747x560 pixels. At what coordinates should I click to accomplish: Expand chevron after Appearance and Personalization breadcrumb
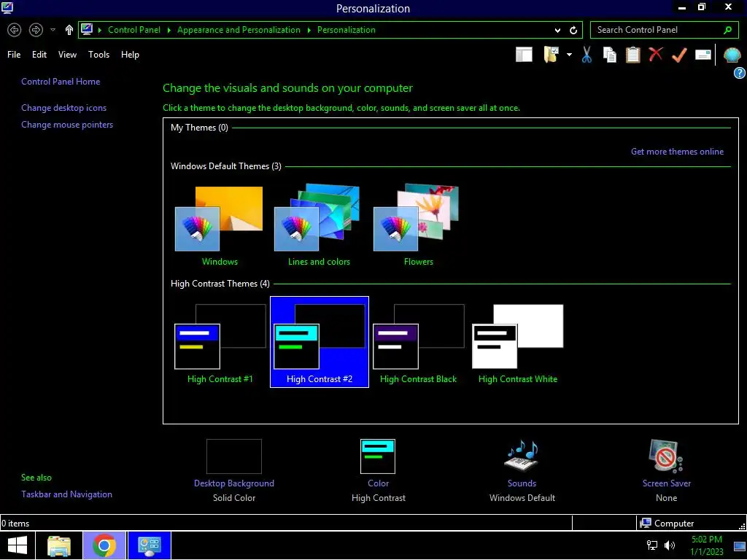click(309, 30)
